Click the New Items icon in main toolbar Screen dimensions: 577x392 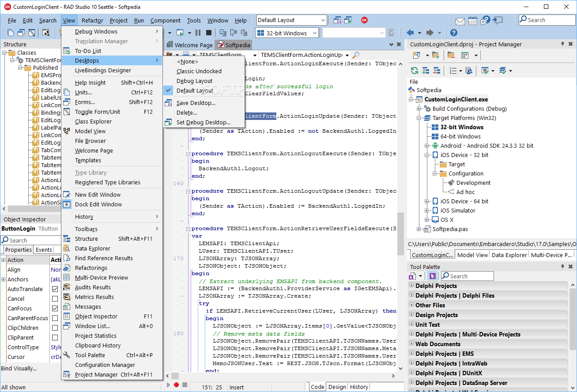click(x=10, y=33)
